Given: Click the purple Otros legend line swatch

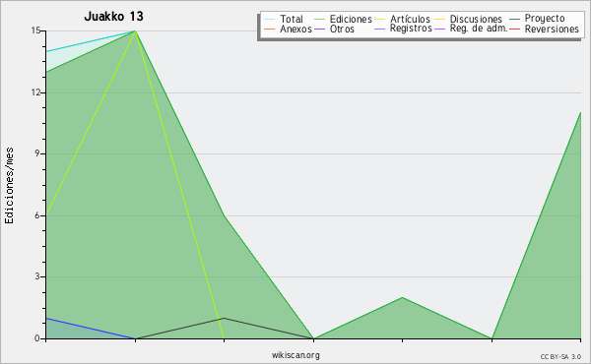Looking at the screenshot, I should (319, 29).
